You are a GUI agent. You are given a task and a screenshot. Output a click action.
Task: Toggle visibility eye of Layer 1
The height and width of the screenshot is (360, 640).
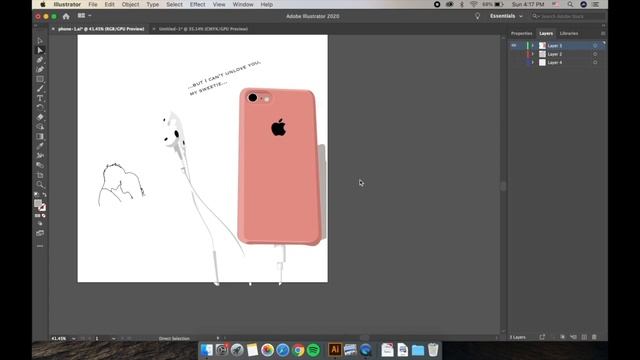click(x=514, y=45)
